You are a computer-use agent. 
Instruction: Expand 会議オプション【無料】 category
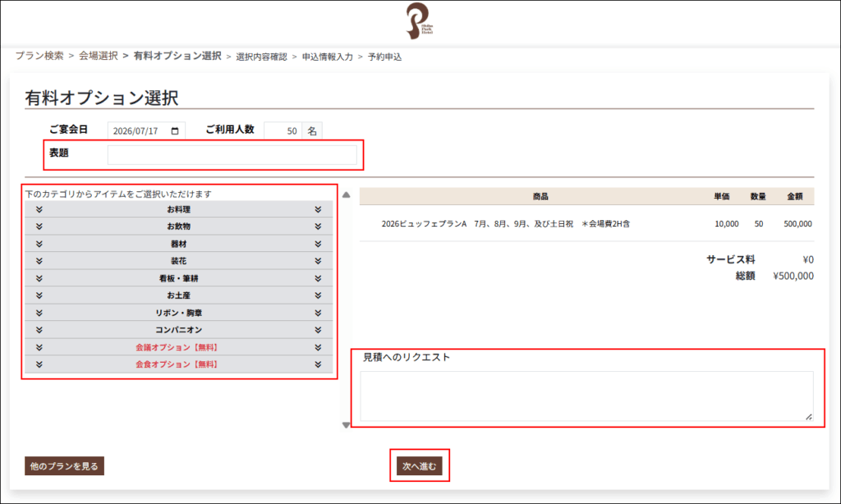(x=178, y=347)
